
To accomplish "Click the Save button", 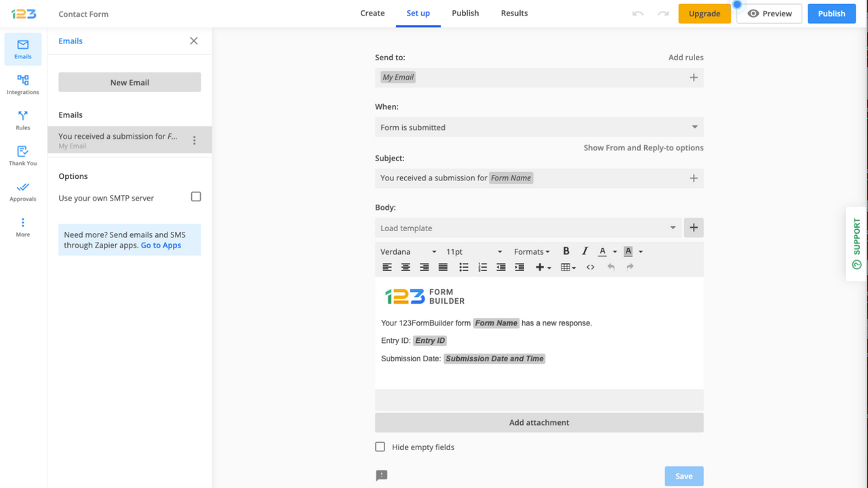I will pos(684,476).
